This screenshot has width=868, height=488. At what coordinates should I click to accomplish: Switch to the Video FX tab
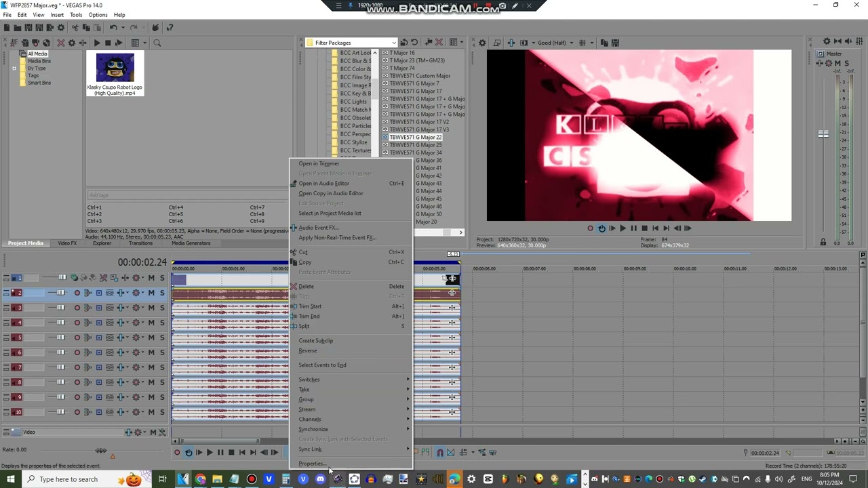(x=67, y=243)
